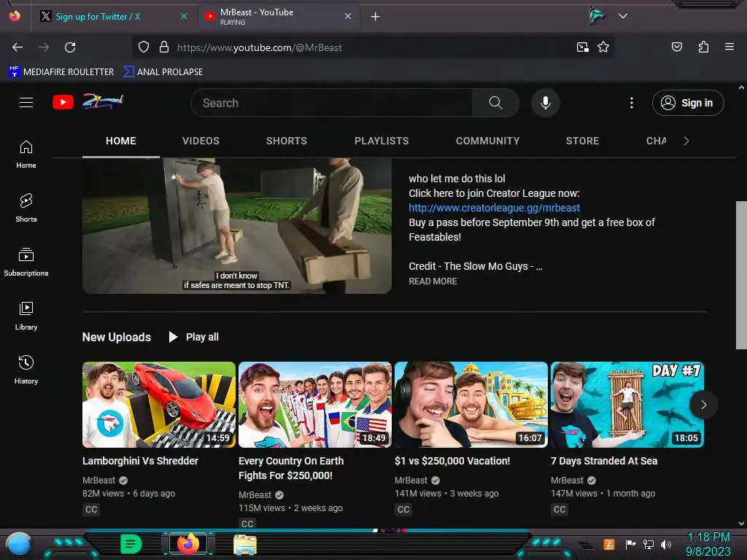Click the volume speaker tray icon

pos(666,544)
